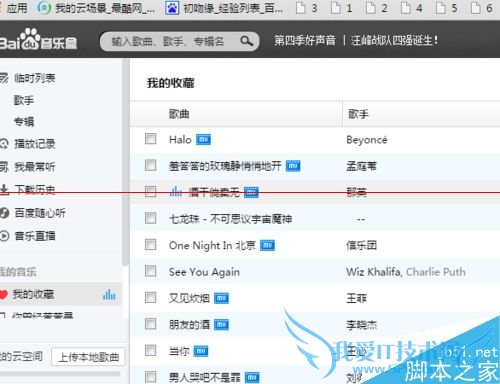
Task: Open 我最常听 in the sidebar
Action: pyautogui.click(x=35, y=167)
